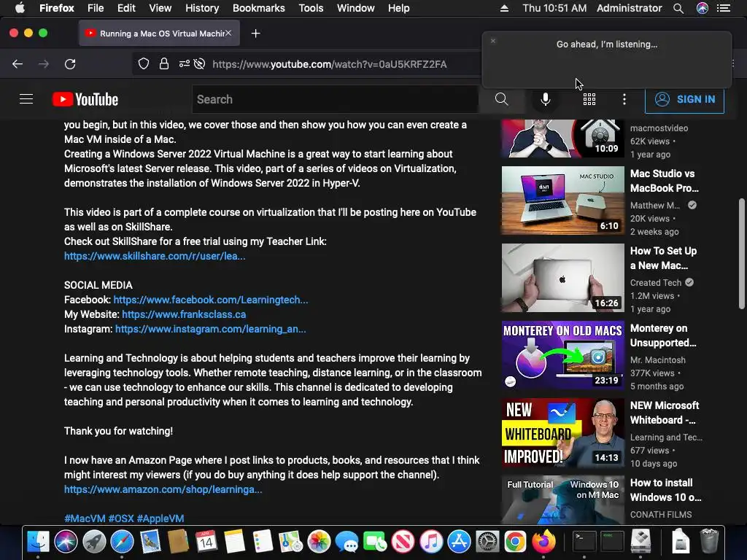This screenshot has height=560, width=747.
Task: Open Mac Studio vs MacBook Pro thumbnail
Action: coord(562,200)
